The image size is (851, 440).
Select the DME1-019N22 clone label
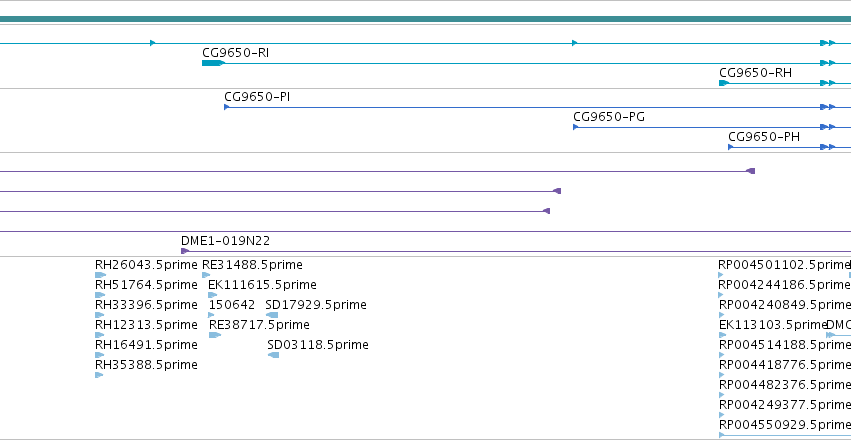click(225, 241)
